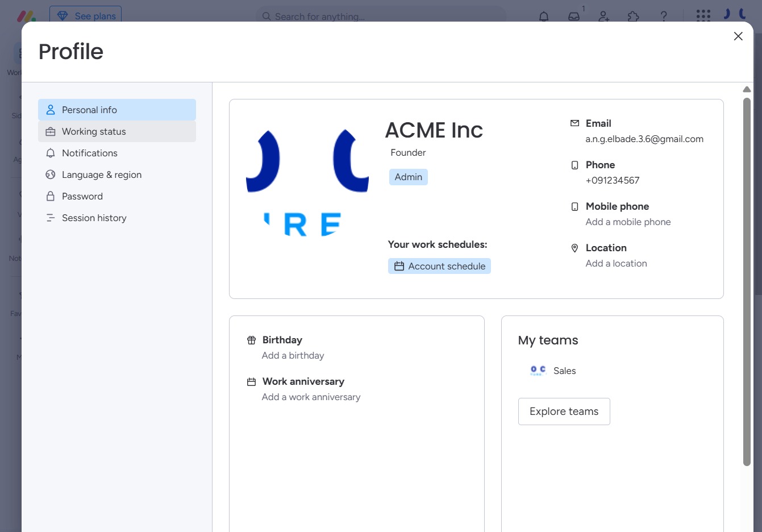This screenshot has width=762, height=532.
Task: Click the profile dialog vertical scrollbar
Action: click(x=747, y=282)
